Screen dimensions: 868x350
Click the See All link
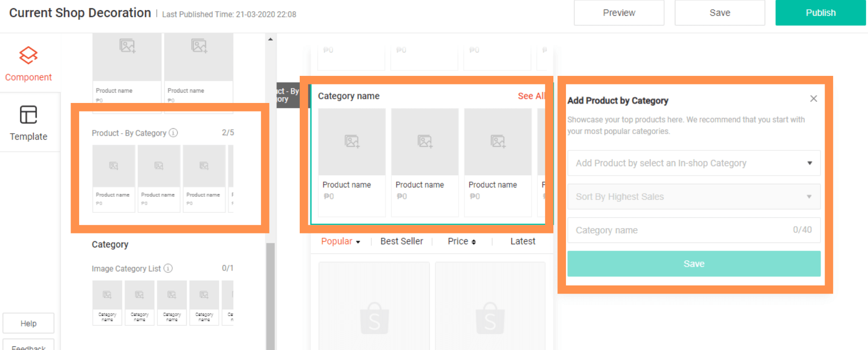531,96
